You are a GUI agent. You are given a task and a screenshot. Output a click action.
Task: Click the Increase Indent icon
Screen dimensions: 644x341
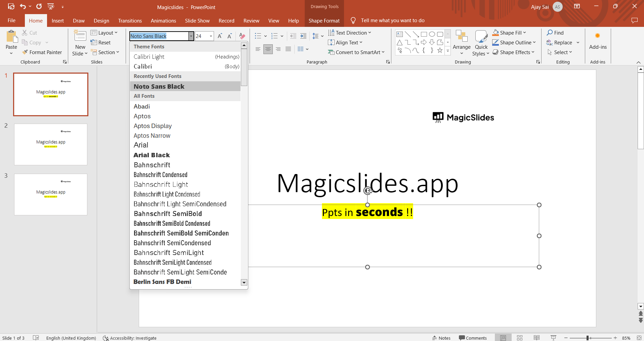click(x=303, y=36)
